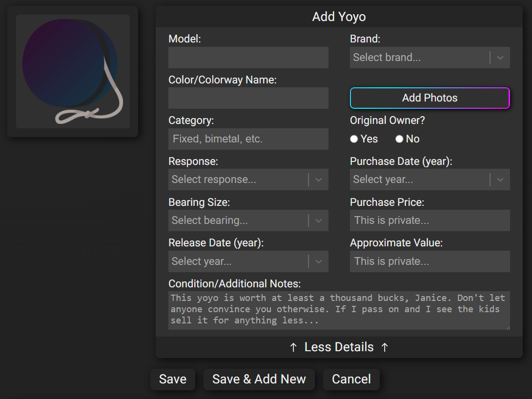Grab the notes textarea resize handle
Image resolution: width=532 pixels, height=399 pixels.
pyautogui.click(x=508, y=327)
